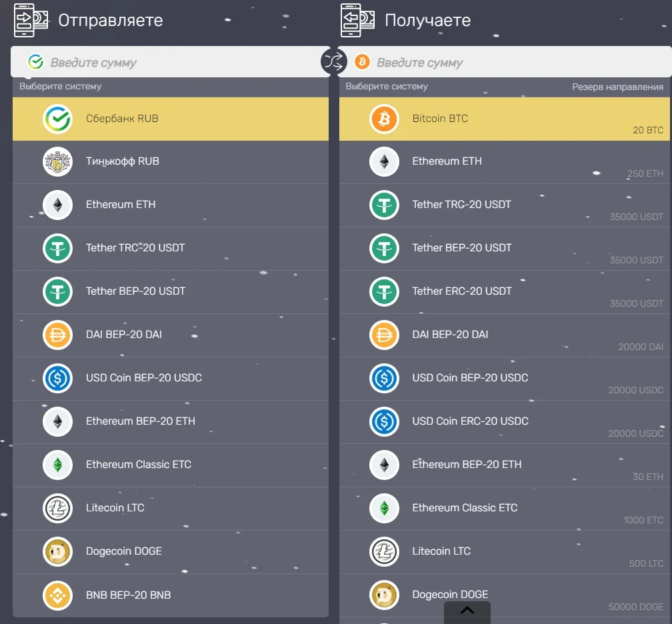The width and height of the screenshot is (672, 624).
Task: Click the send amount input field
Action: point(170,62)
